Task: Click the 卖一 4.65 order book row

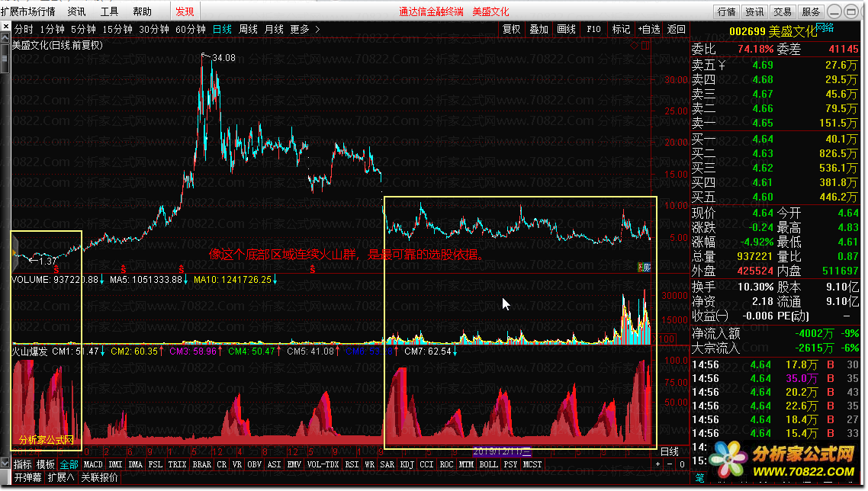Action: pyautogui.click(x=775, y=123)
